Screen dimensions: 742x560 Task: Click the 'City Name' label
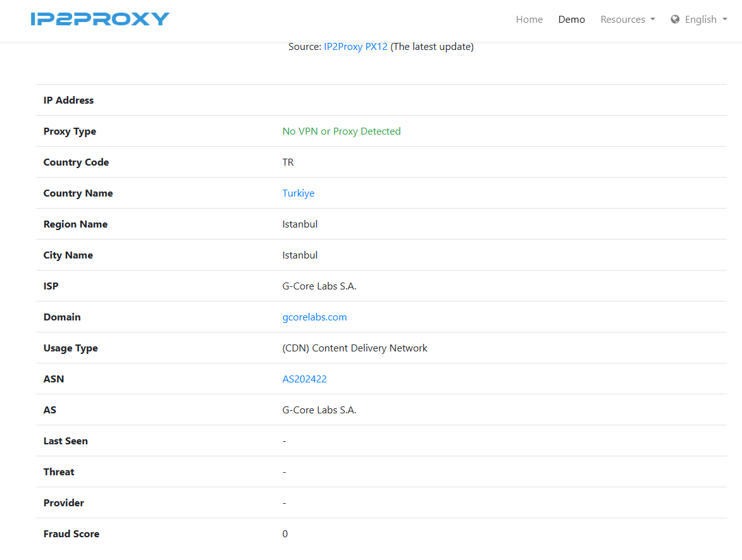pyautogui.click(x=68, y=255)
